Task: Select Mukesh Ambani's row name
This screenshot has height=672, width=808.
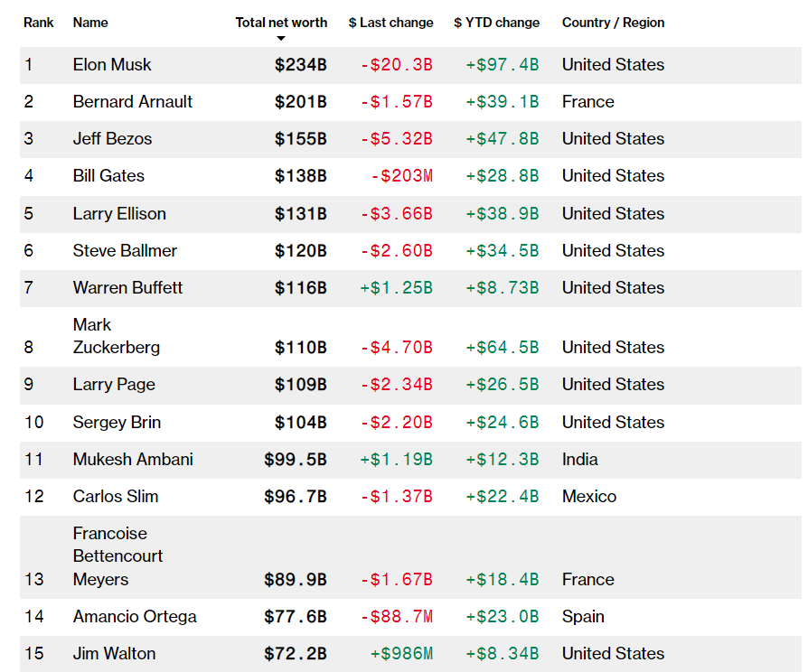Action: pyautogui.click(x=133, y=460)
